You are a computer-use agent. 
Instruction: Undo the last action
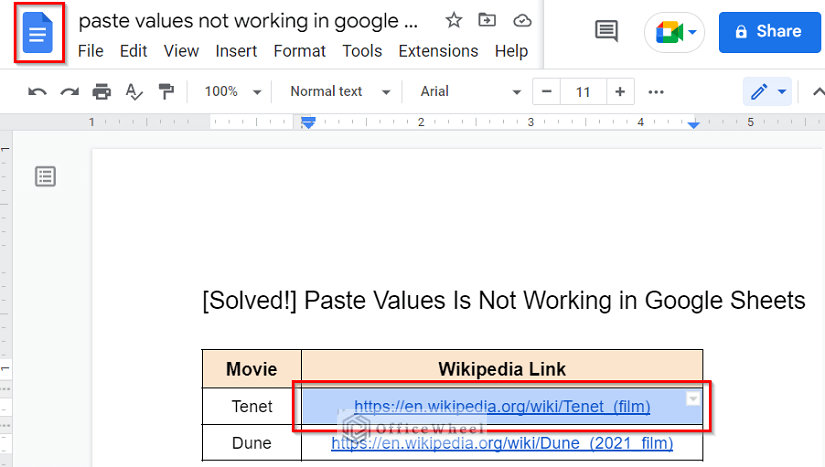click(x=37, y=92)
